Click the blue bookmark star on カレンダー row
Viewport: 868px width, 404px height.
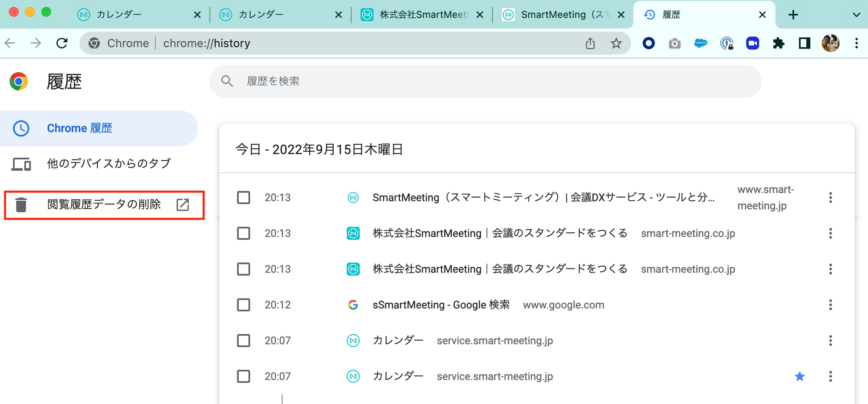click(799, 376)
